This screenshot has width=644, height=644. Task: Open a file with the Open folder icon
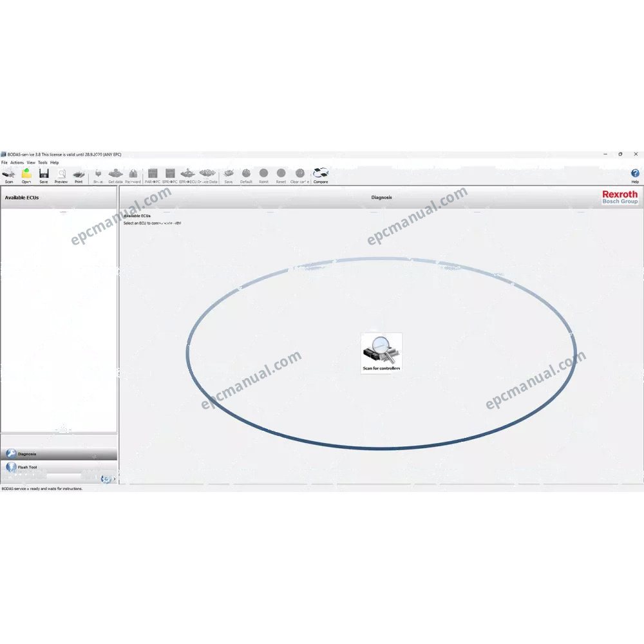pos(26,173)
